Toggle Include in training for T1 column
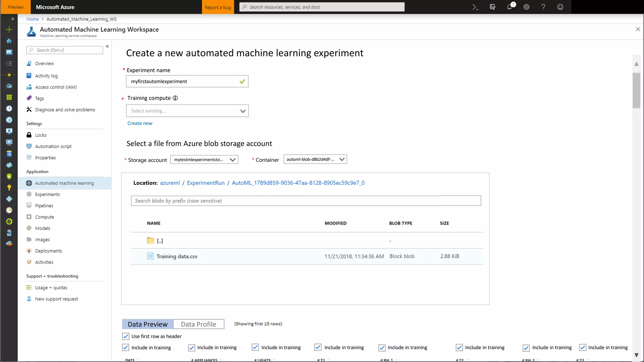This screenshot has width=644, height=362. click(x=318, y=348)
